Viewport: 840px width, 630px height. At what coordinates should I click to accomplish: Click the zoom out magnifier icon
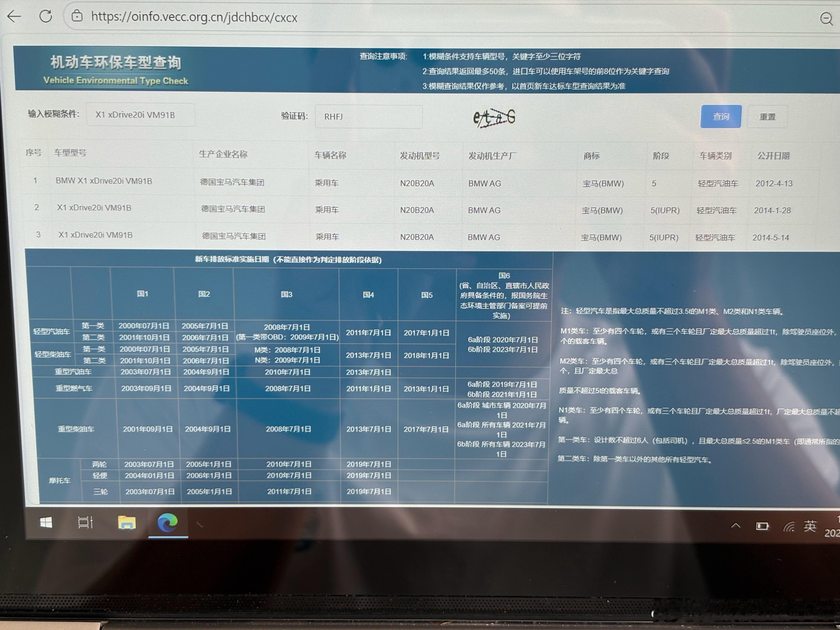826,19
